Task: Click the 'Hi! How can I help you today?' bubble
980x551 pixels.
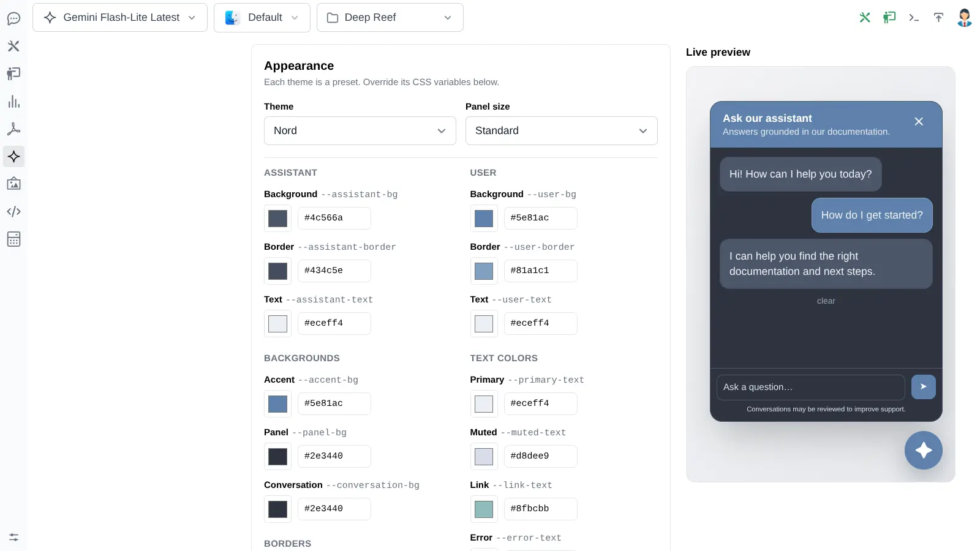Action: click(x=801, y=174)
